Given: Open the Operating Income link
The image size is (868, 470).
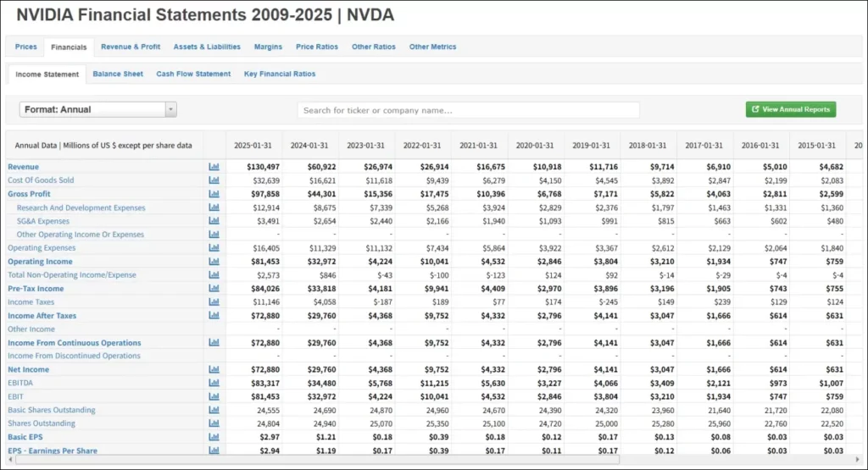Looking at the screenshot, I should [x=40, y=261].
